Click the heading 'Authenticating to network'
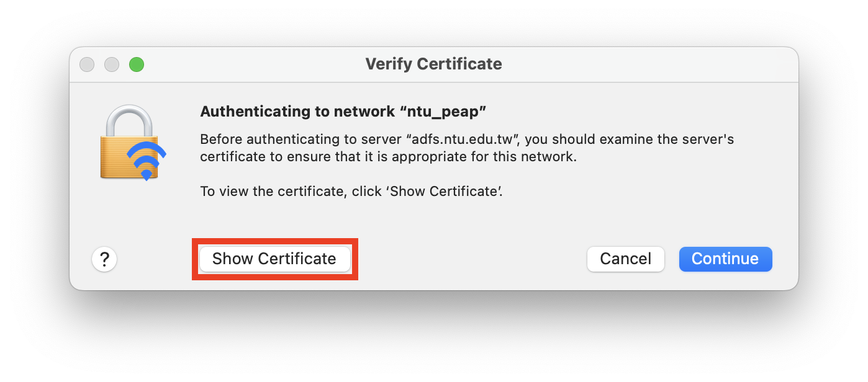The image size is (868, 382). (x=297, y=112)
